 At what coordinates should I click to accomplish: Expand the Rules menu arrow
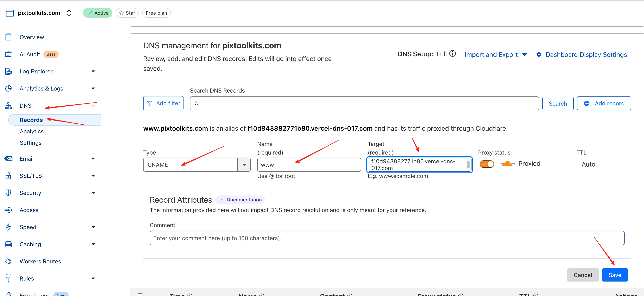tap(93, 278)
